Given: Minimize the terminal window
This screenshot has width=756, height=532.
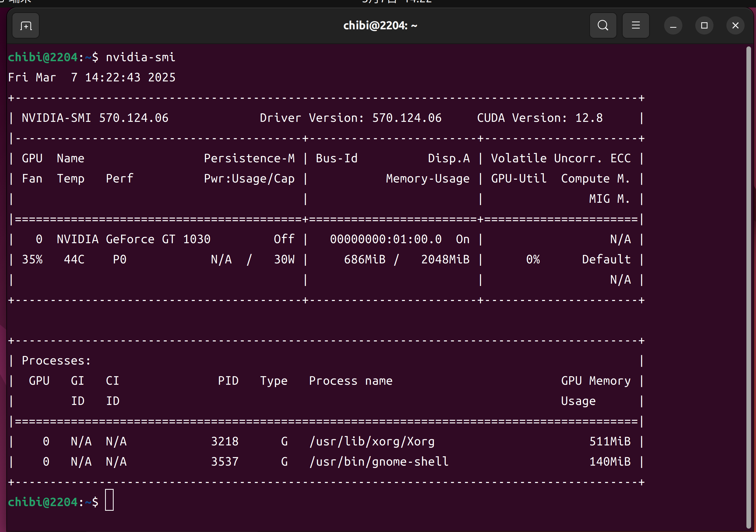Looking at the screenshot, I should 673,26.
